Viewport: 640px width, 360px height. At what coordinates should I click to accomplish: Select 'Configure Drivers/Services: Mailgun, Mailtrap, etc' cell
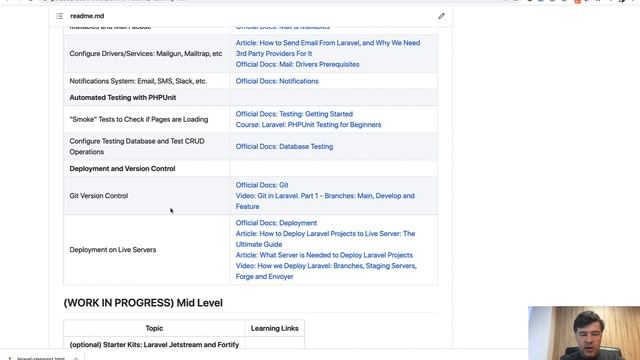tap(147, 53)
